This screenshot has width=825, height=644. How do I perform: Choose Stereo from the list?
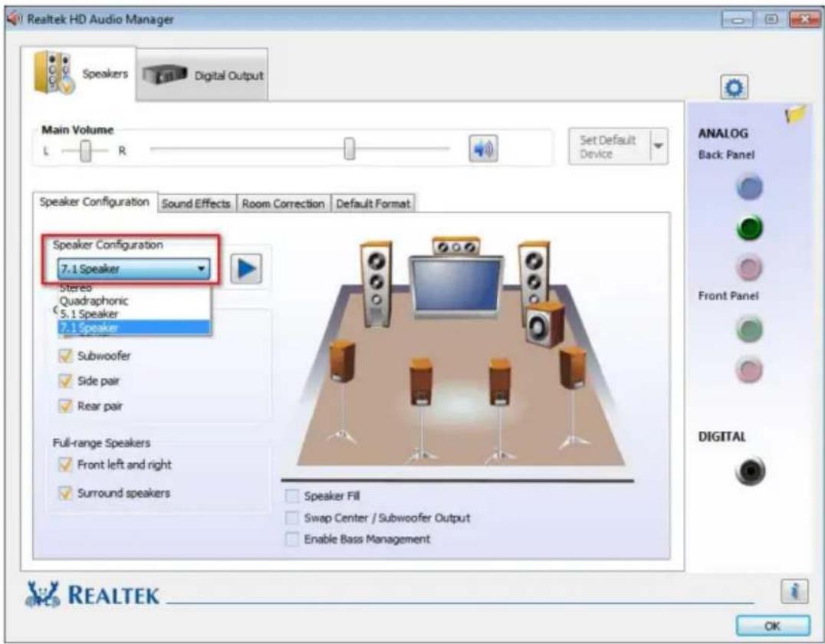click(x=133, y=287)
